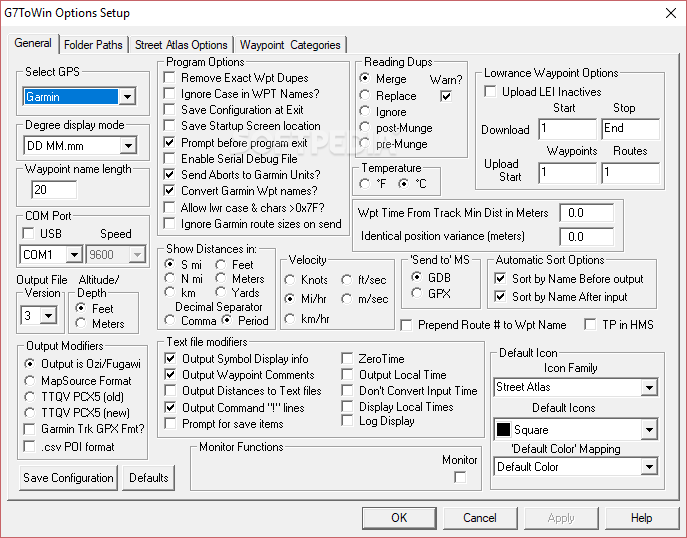Expand the Degree display mode dropdown
This screenshot has height=538, width=687.
128,145
